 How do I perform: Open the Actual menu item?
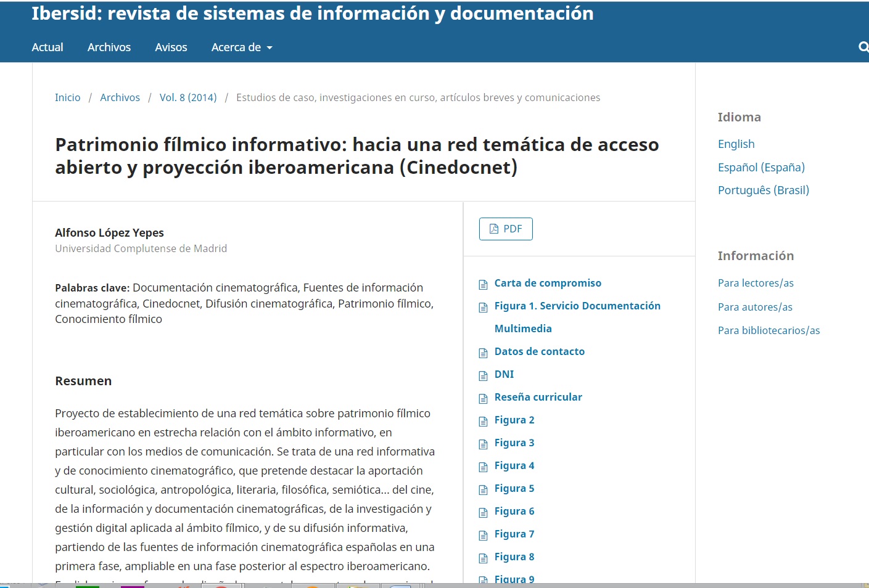47,47
